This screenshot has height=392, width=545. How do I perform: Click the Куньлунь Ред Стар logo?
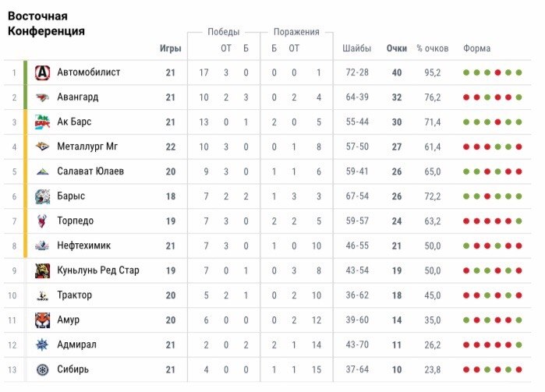click(42, 270)
